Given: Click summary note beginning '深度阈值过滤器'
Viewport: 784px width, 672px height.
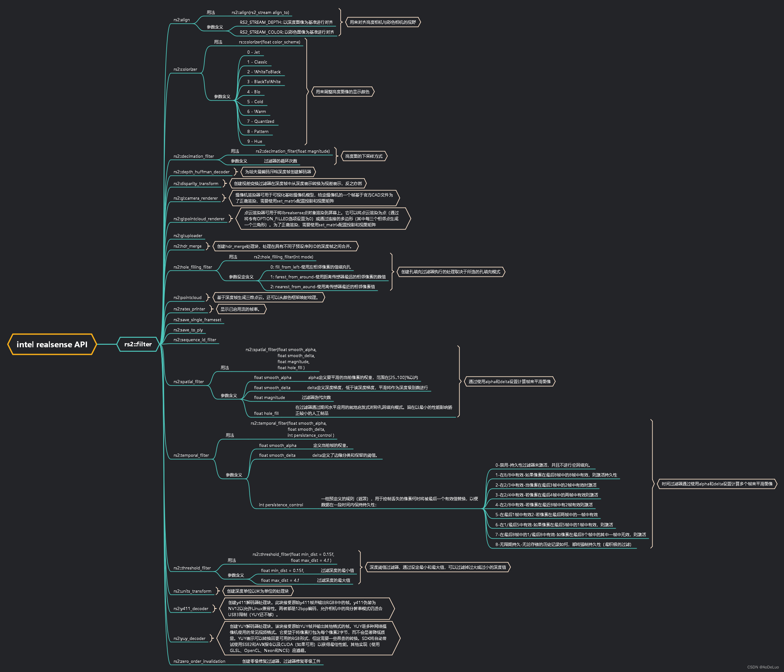Looking at the screenshot, I should click(x=438, y=567).
